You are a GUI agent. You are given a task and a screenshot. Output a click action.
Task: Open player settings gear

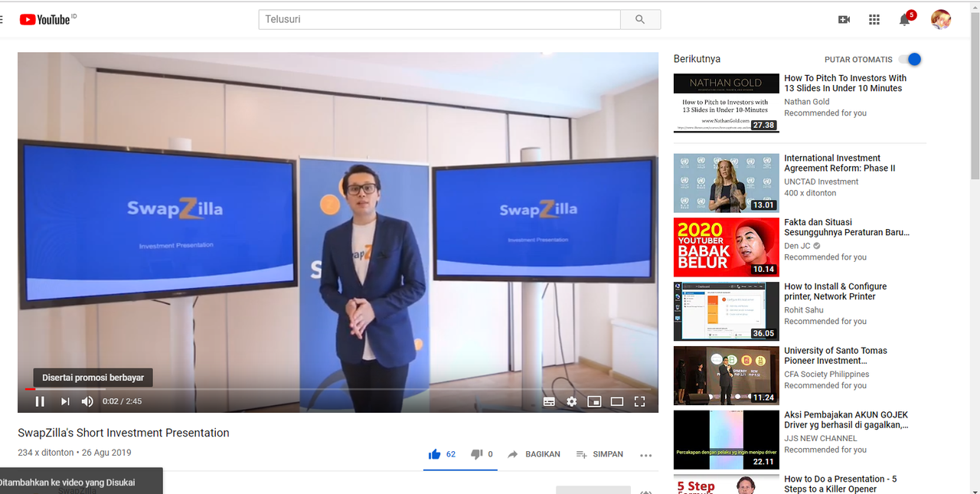pyautogui.click(x=572, y=401)
